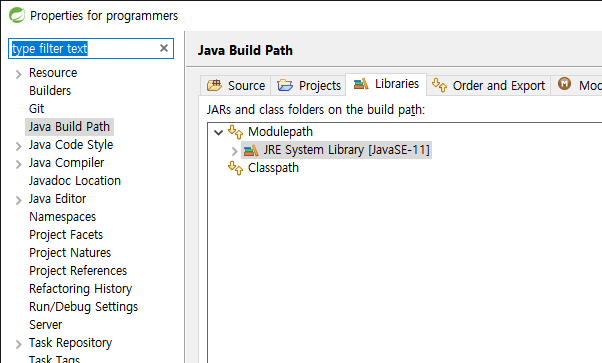Open the Java Editor page

58,199
